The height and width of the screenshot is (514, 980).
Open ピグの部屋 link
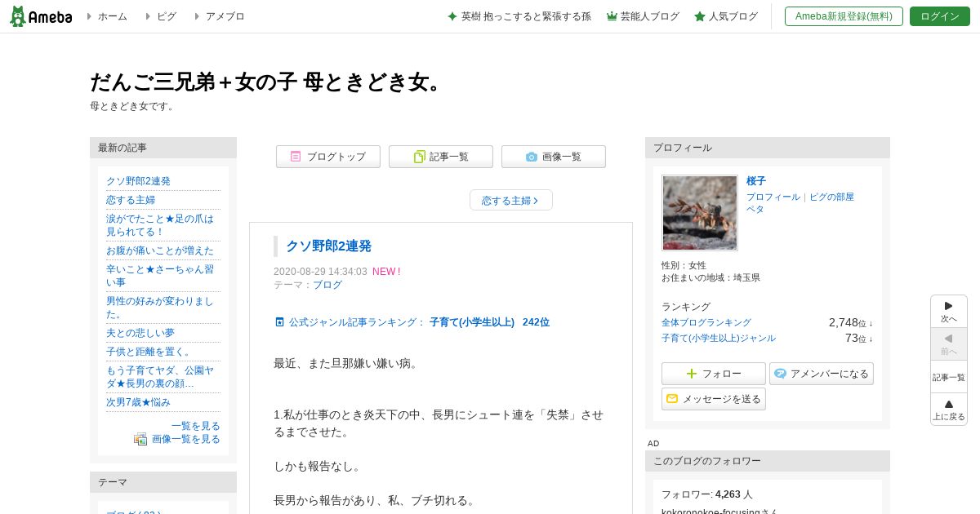831,197
